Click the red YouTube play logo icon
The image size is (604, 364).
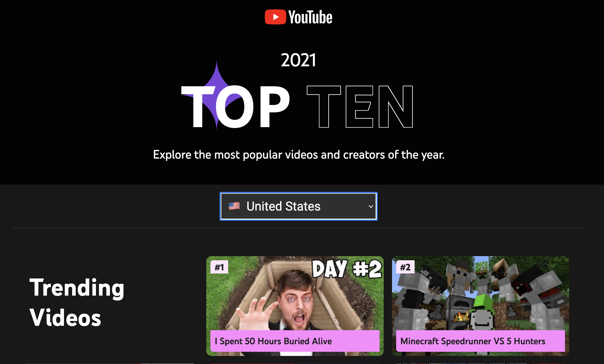[x=275, y=17]
